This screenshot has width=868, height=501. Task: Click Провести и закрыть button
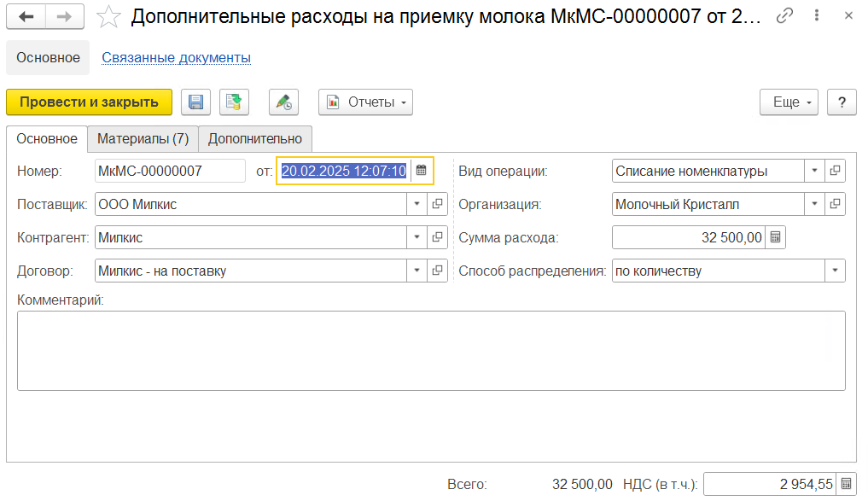(89, 102)
